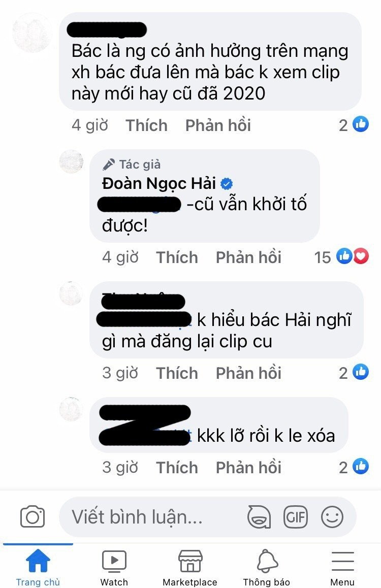Viewport: 381px width, 588px height.
Task: Reply to the first comment via Phản hồi
Action: tap(218, 125)
